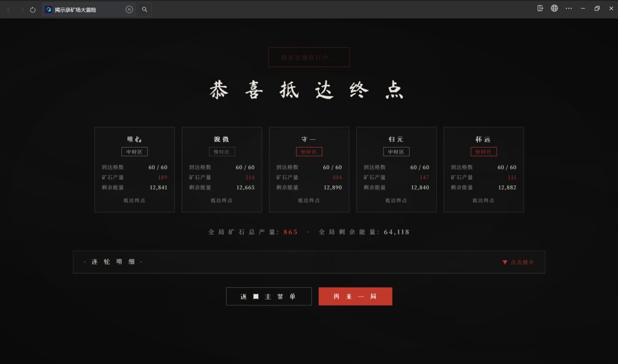Click 快时区 badge on 守一 card
The width and height of the screenshot is (618, 364).
click(x=309, y=152)
